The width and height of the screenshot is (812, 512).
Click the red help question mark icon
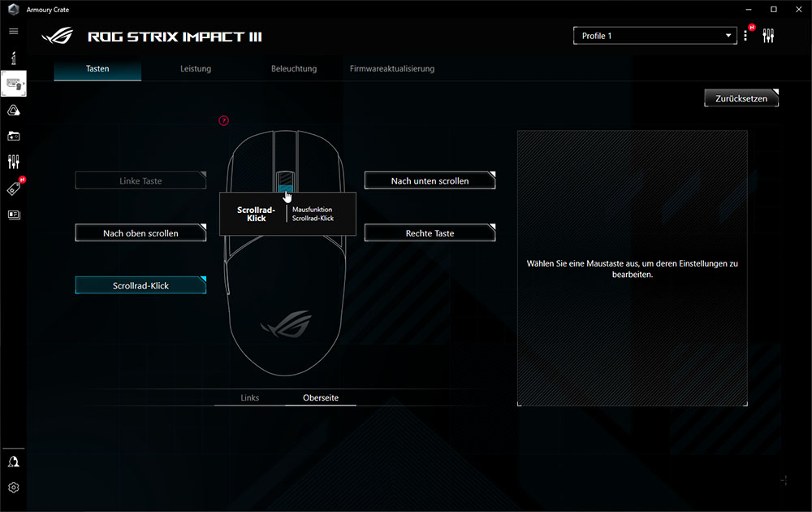pos(224,121)
